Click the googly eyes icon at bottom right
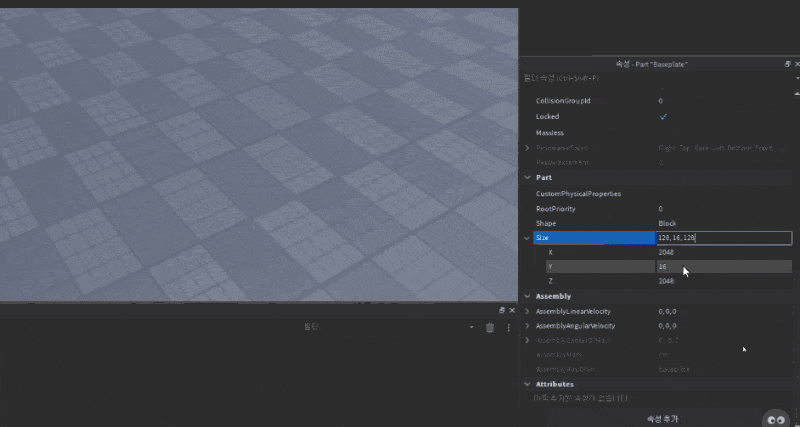 776,420
